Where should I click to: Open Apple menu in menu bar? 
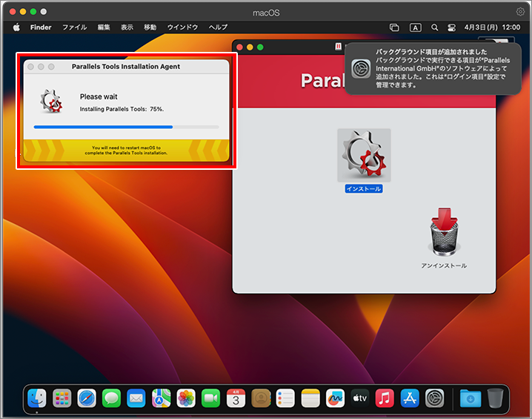16,27
